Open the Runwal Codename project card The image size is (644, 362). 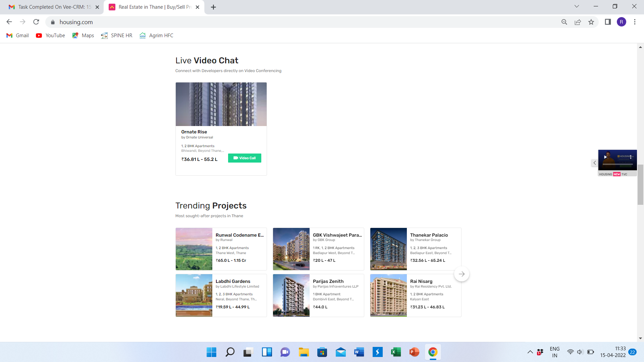pos(221,249)
